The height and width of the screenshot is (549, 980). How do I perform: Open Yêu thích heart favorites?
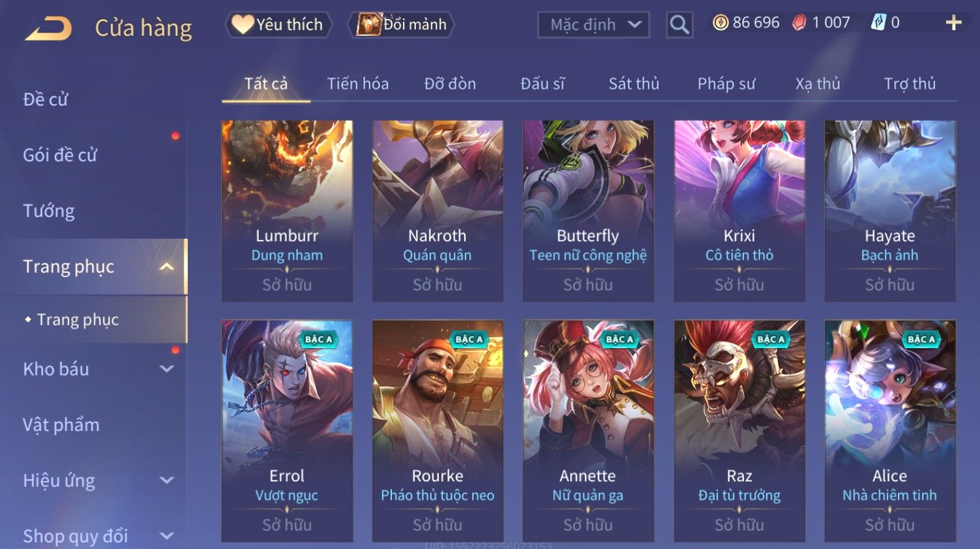tap(278, 25)
